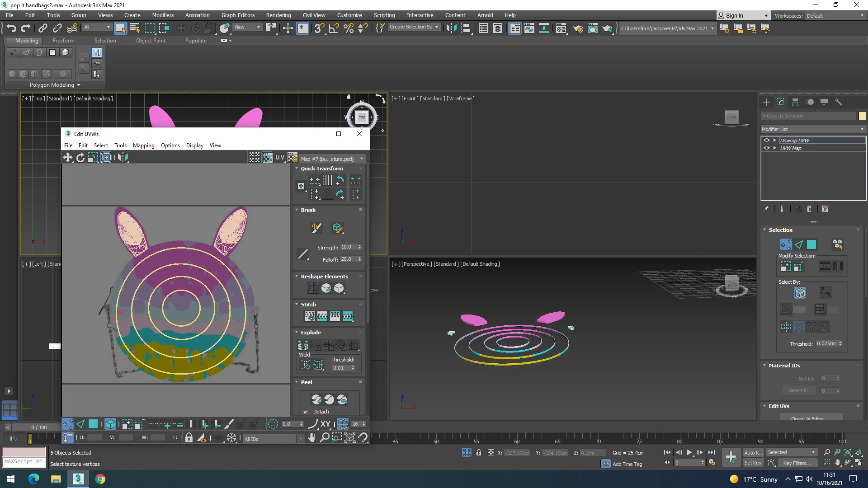Image resolution: width=868 pixels, height=488 pixels.
Task: Collapse the Quick Transform rollout
Action: click(x=297, y=169)
